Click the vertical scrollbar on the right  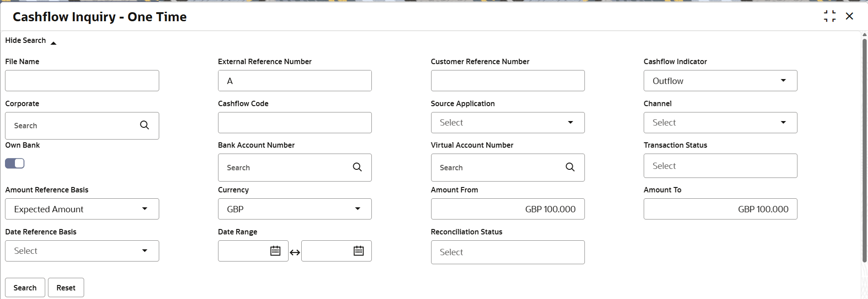click(x=864, y=149)
